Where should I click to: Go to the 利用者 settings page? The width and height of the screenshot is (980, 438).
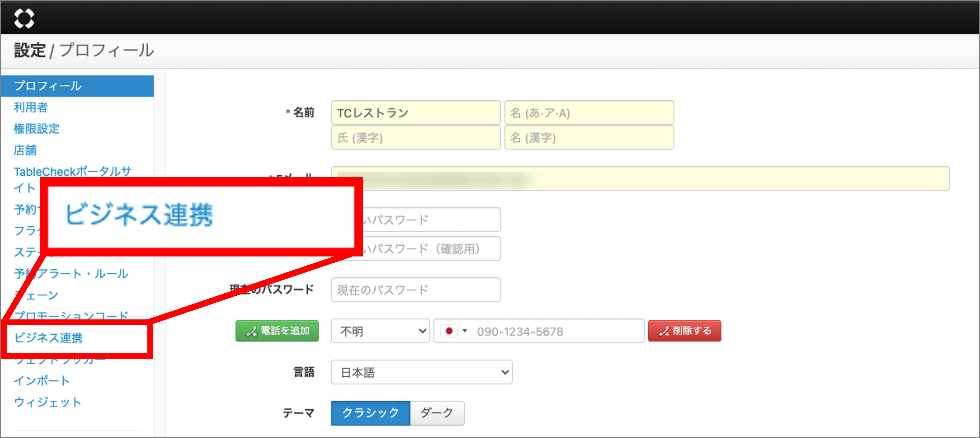pos(30,107)
